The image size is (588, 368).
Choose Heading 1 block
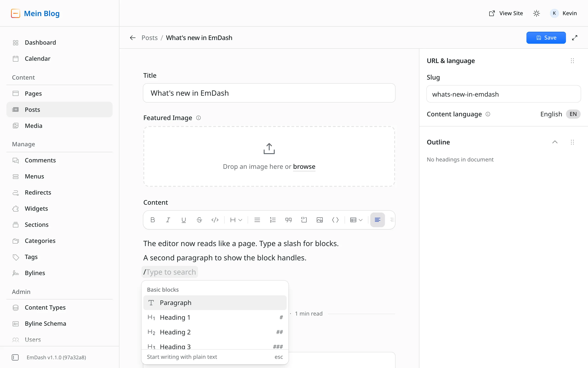(x=215, y=317)
